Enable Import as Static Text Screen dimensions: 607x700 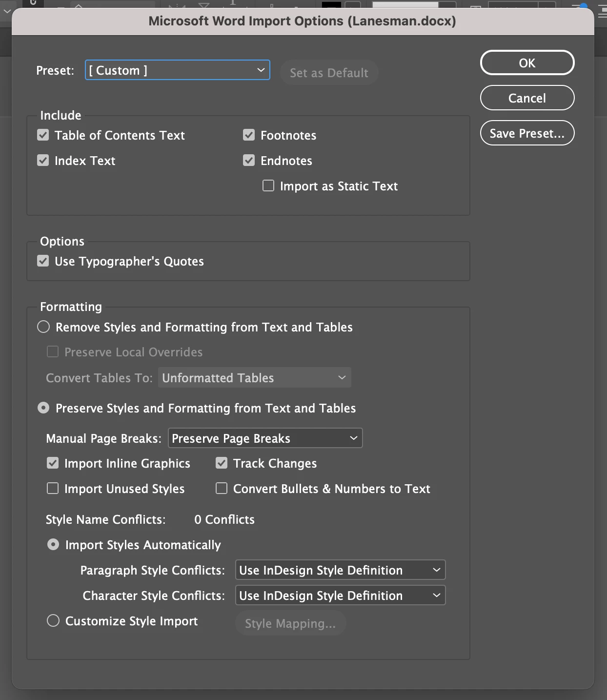[x=268, y=185]
